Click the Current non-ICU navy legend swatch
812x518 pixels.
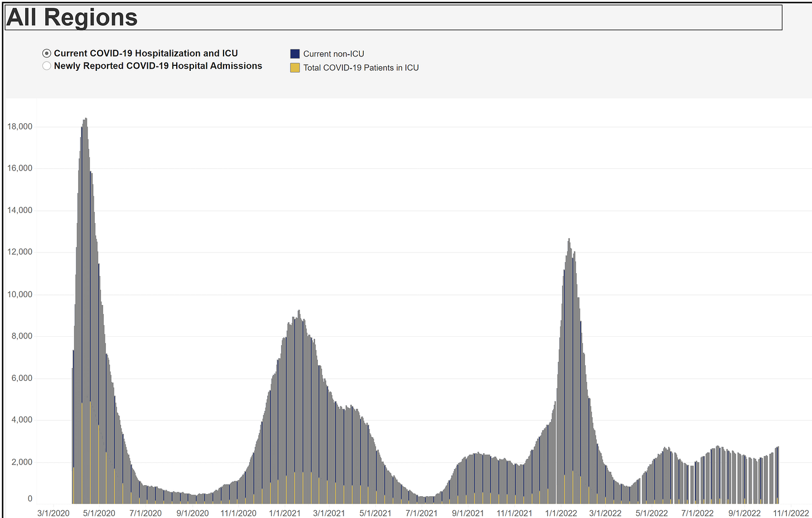pyautogui.click(x=295, y=54)
